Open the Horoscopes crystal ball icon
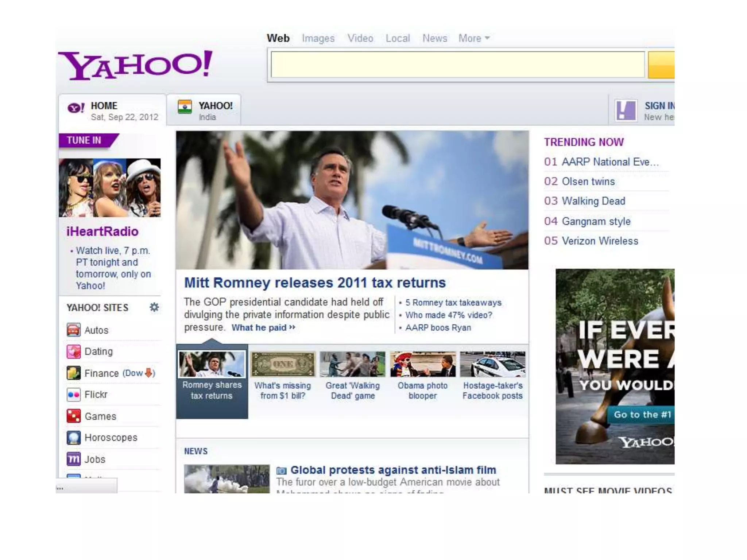 pos(73,437)
